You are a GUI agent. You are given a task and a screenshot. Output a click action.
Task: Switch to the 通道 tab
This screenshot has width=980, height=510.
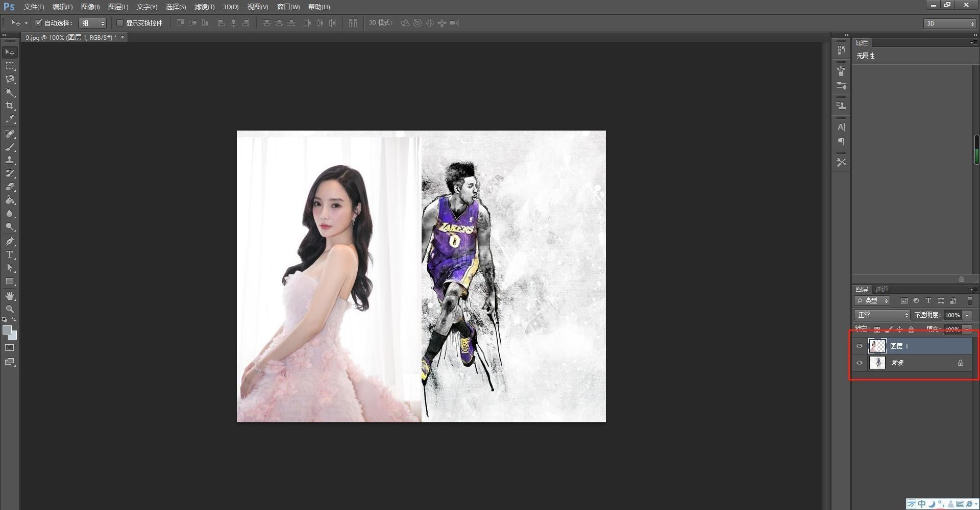click(881, 289)
